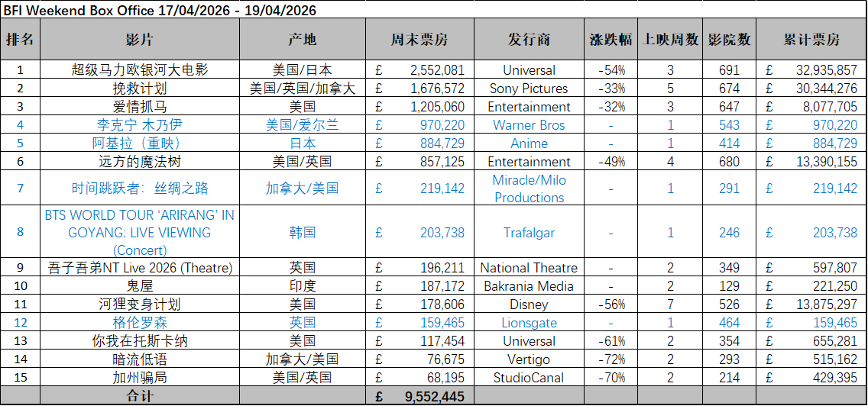The height and width of the screenshot is (406, 868).
Task: Select the cumulative gross 32,935,857
Action: pos(811,70)
